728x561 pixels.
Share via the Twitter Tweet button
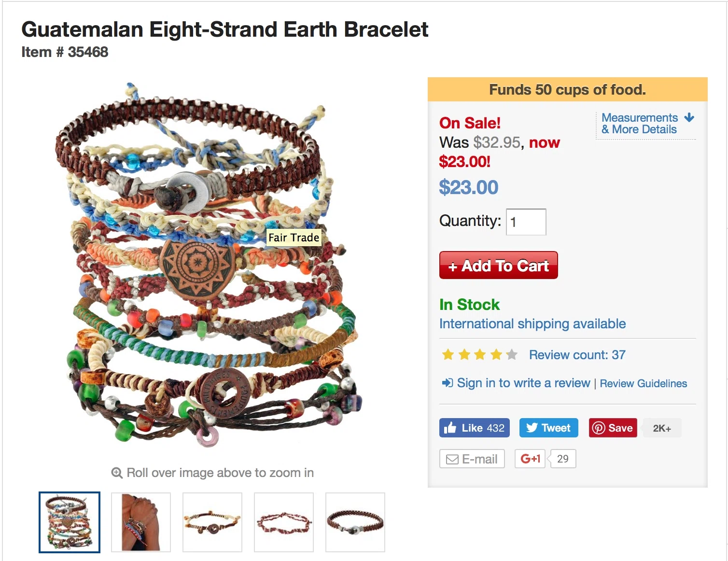pyautogui.click(x=548, y=428)
